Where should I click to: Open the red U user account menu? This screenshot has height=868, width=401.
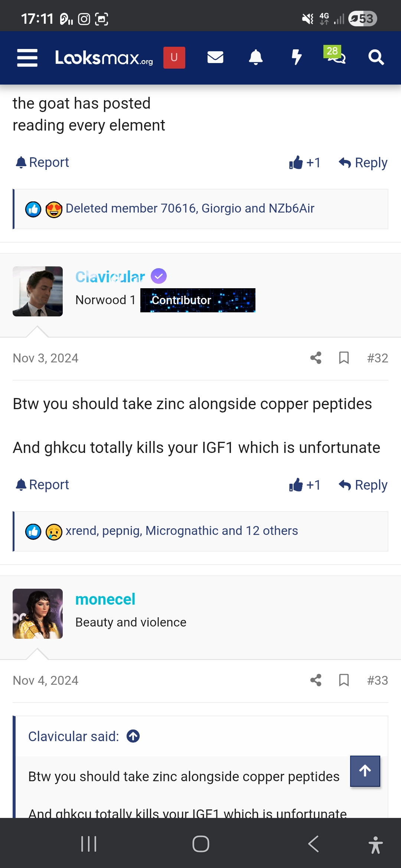[174, 57]
